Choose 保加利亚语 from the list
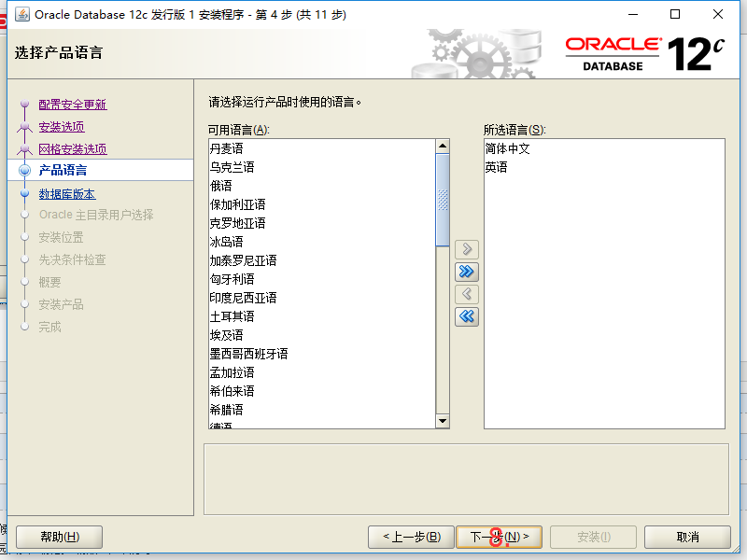Image resolution: width=747 pixels, height=560 pixels. (322, 204)
